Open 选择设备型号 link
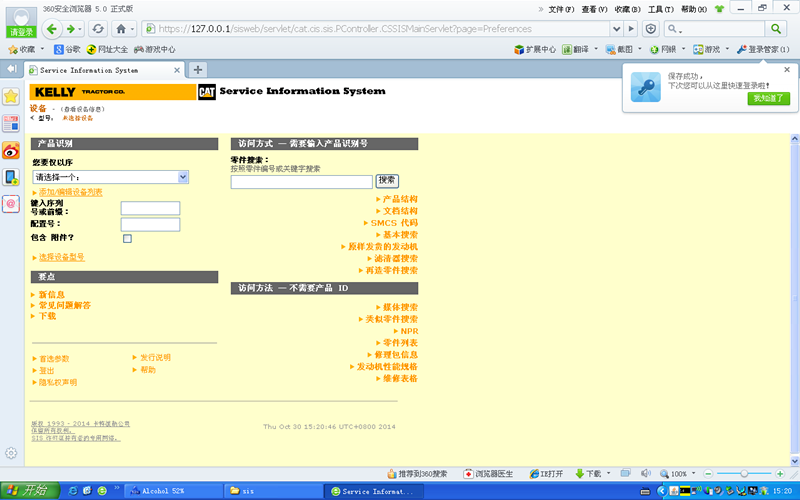Image resolution: width=800 pixels, height=500 pixels. pos(62,257)
